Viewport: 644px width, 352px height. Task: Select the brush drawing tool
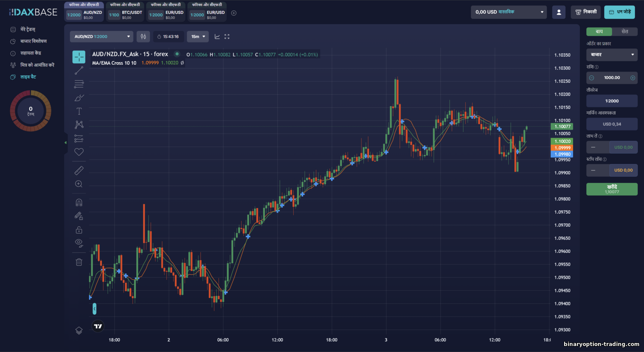coord(79,98)
